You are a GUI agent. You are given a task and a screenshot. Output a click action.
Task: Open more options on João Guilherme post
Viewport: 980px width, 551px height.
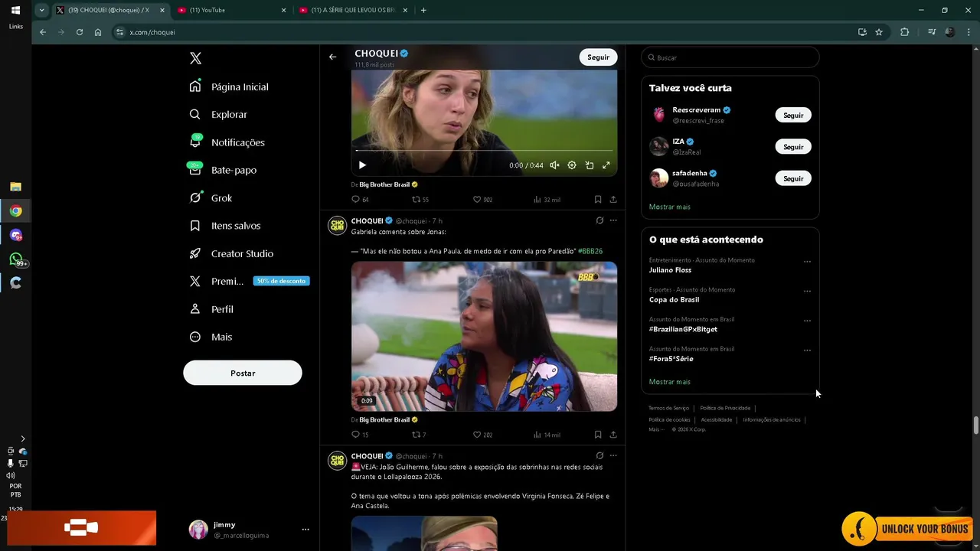click(x=613, y=455)
